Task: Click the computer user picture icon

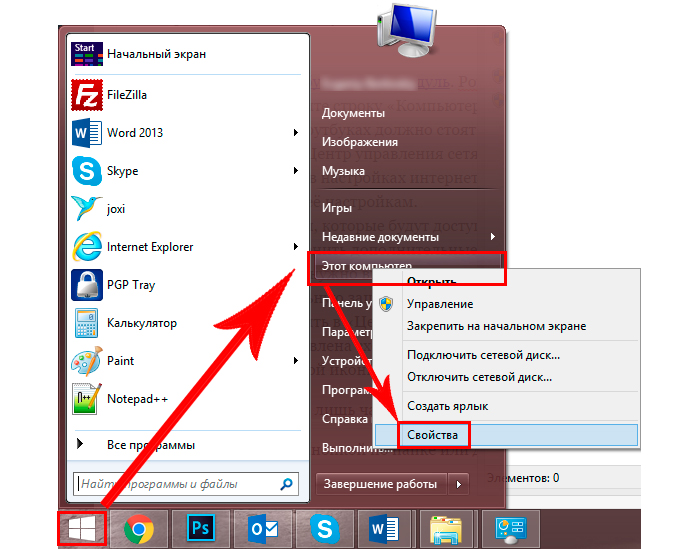Action: click(407, 30)
